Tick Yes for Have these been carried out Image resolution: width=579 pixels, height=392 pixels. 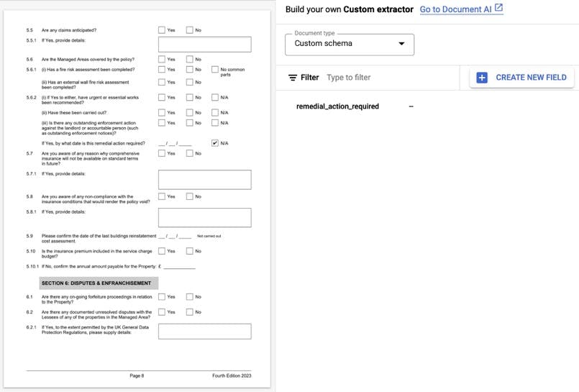click(x=162, y=113)
